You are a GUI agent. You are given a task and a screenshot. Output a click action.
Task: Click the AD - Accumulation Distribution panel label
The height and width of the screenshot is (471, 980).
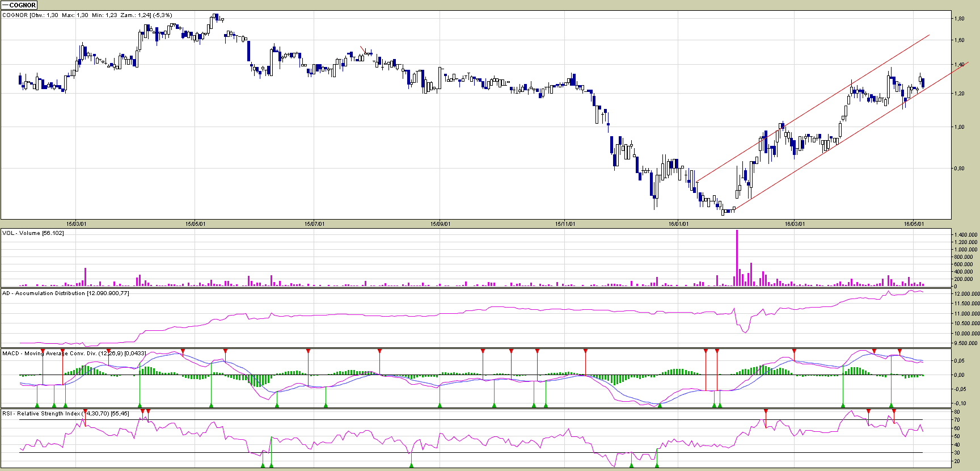coord(65,293)
